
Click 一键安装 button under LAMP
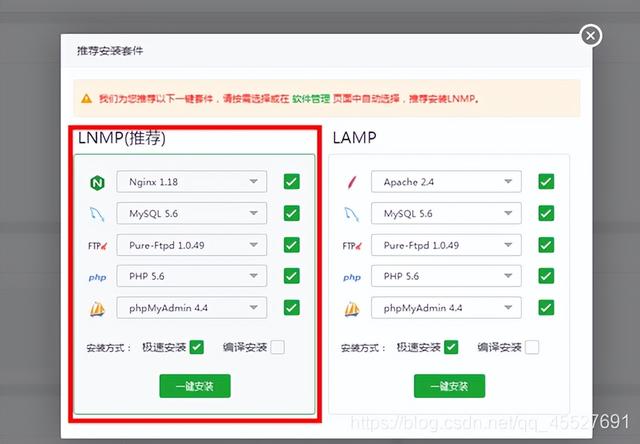[x=449, y=386]
